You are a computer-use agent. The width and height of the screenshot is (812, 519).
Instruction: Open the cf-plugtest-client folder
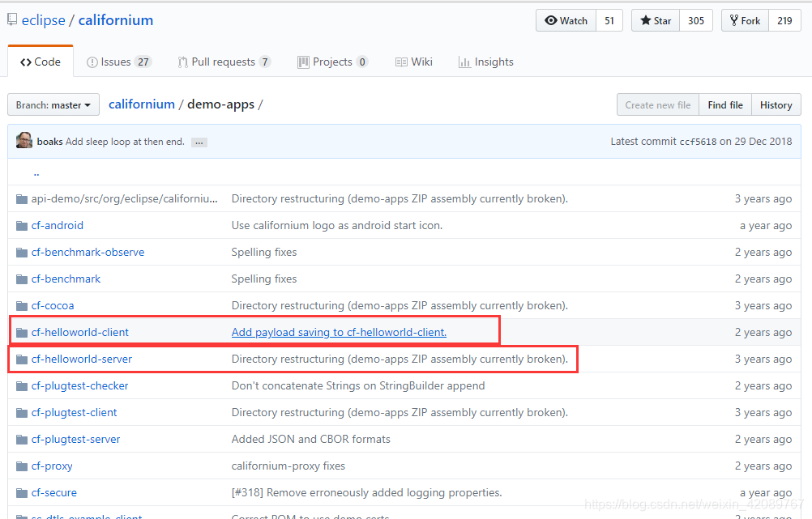(74, 412)
